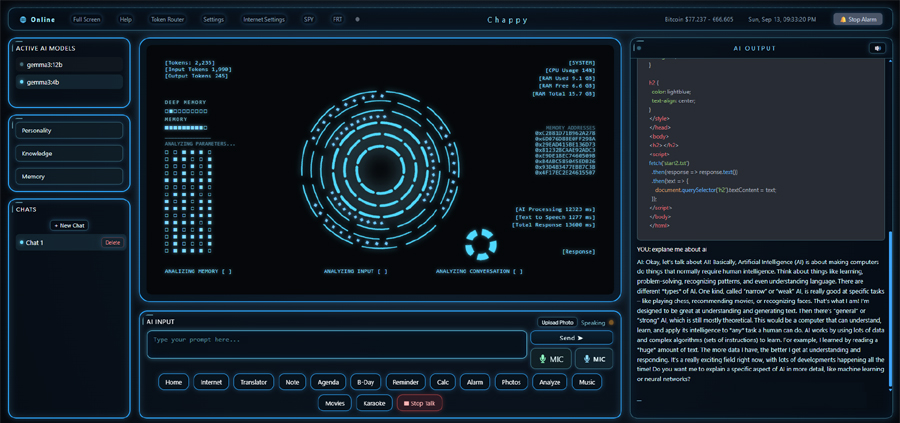The height and width of the screenshot is (423, 900).
Task: Open the Reminder tool
Action: pyautogui.click(x=406, y=382)
